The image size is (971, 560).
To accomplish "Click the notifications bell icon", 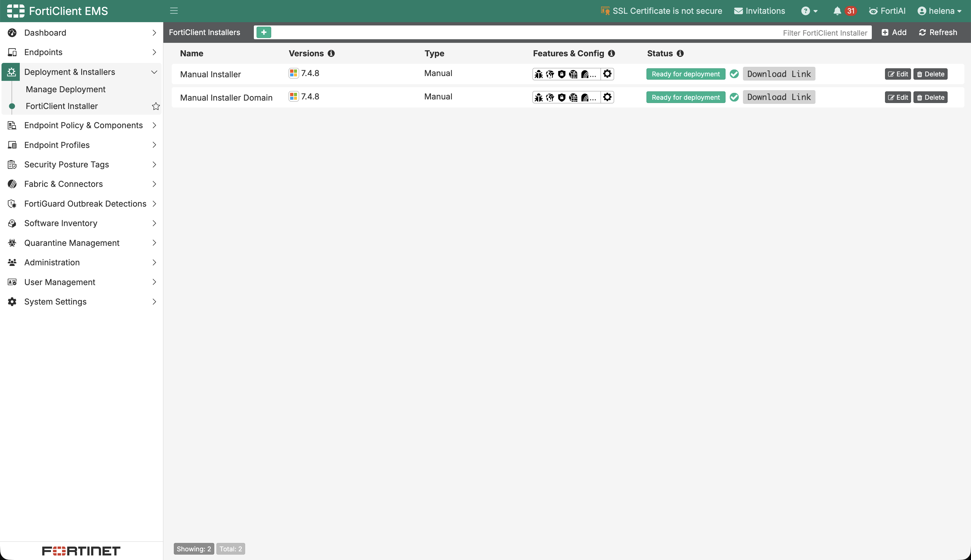I will click(837, 11).
